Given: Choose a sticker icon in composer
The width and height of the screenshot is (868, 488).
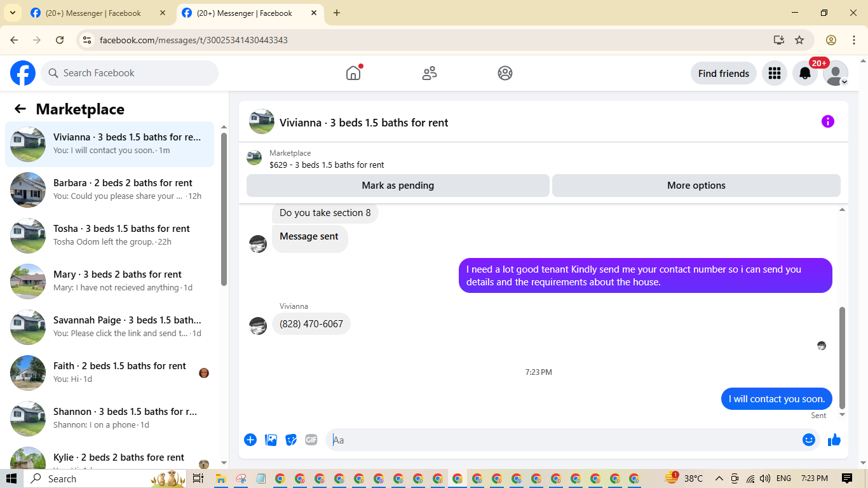Looking at the screenshot, I should click(291, 440).
